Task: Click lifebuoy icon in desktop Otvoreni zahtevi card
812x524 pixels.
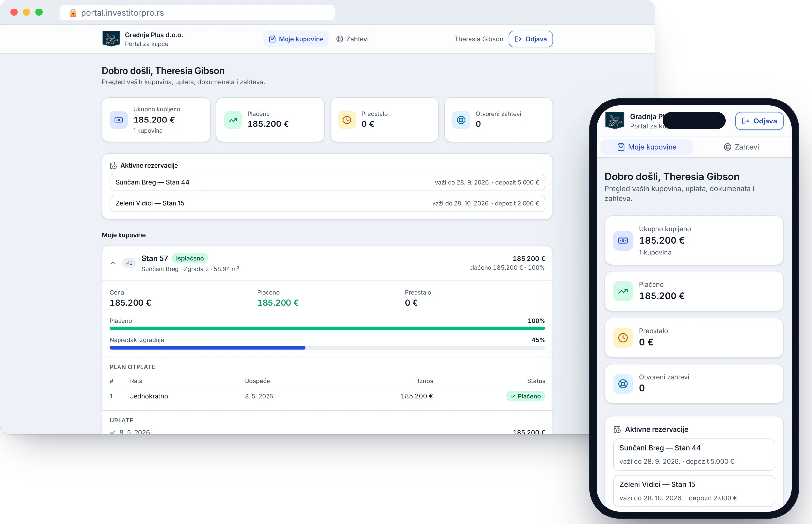Action: [461, 120]
